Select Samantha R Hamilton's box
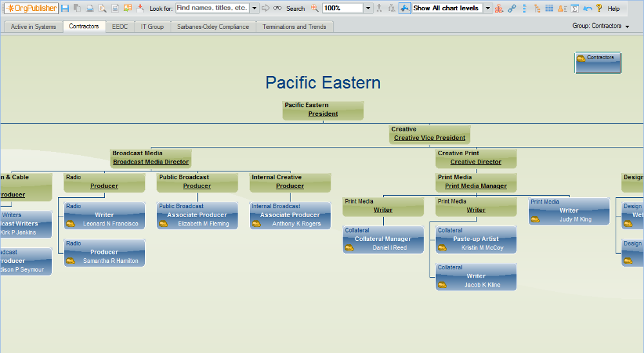This screenshot has width=644, height=353. (104, 253)
